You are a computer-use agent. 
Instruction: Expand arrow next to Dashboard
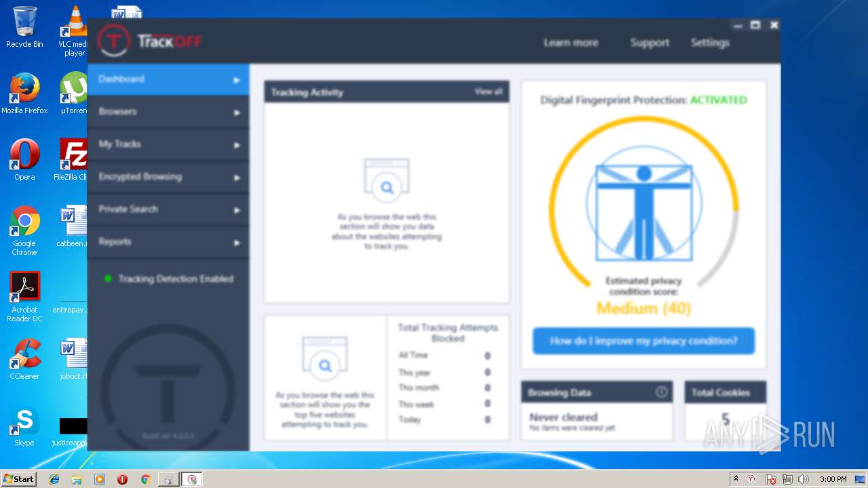coord(237,80)
